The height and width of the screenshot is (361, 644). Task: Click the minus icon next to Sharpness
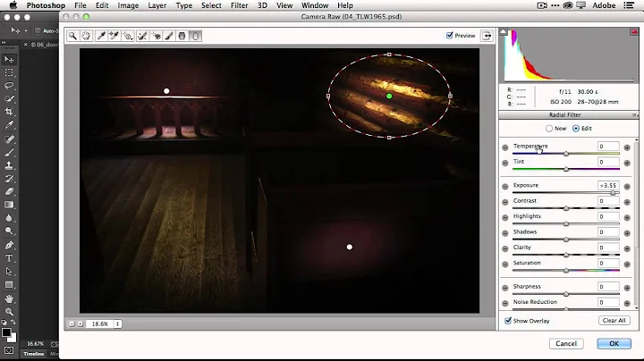coord(505,288)
